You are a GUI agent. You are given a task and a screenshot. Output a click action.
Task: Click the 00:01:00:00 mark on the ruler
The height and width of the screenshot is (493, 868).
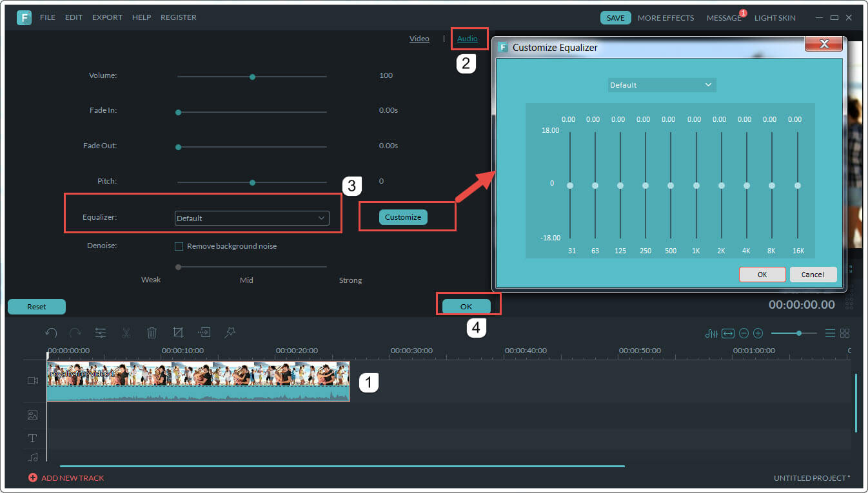click(x=755, y=351)
